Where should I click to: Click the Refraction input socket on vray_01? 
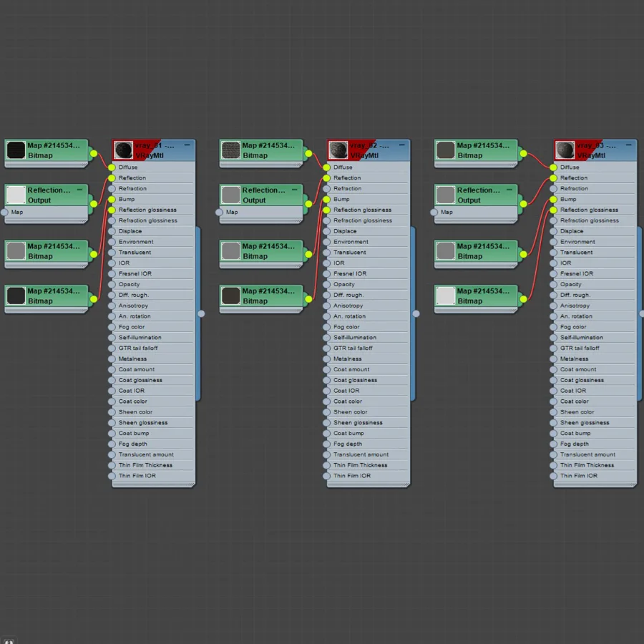(112, 188)
